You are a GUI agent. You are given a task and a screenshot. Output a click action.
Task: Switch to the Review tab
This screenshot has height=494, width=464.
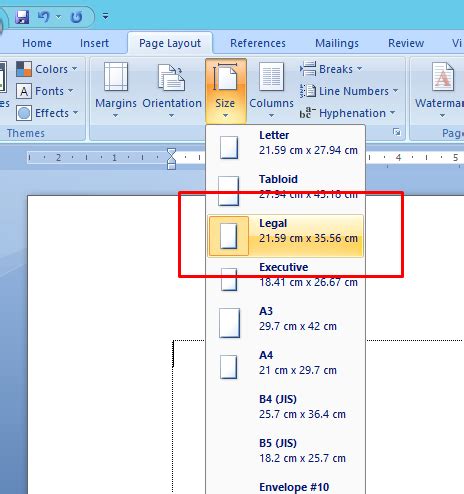406,43
